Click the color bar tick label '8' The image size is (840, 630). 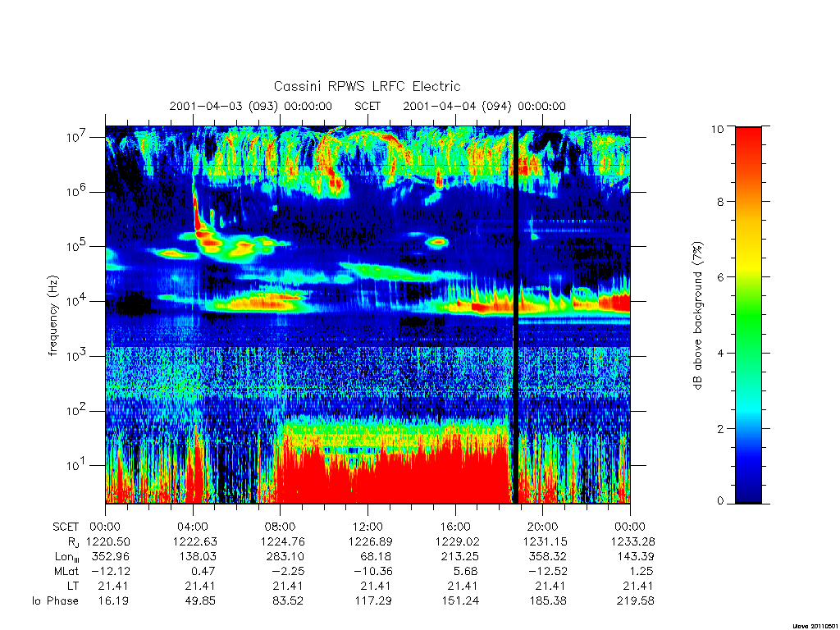click(720, 202)
